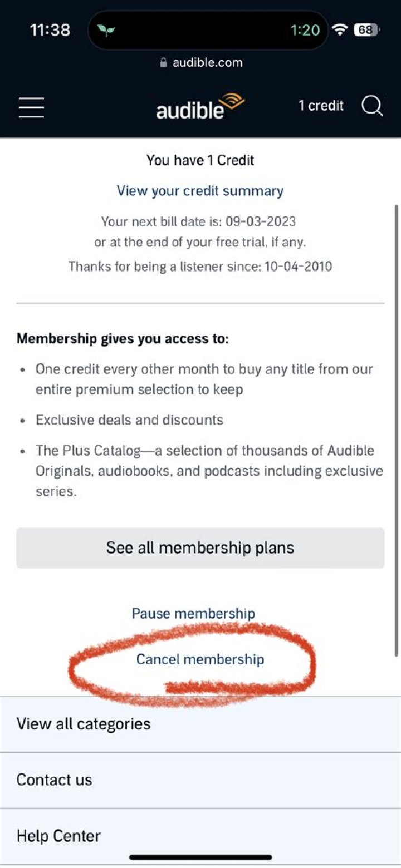Tap the battery indicator showing 68
Screen dimensions: 401x868
coord(365,29)
